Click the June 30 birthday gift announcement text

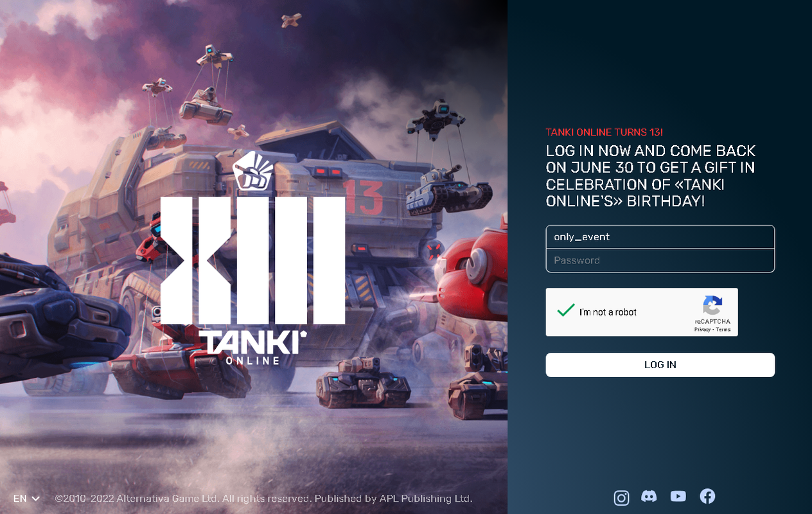tap(651, 176)
